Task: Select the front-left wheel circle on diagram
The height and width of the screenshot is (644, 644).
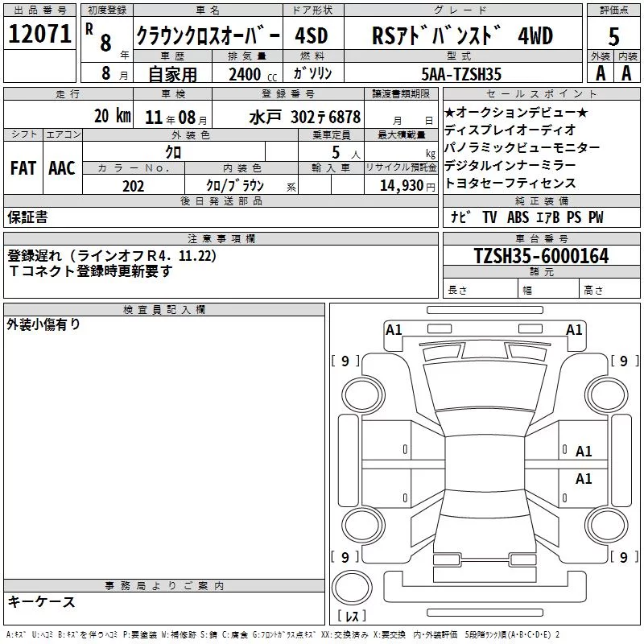Action: [x=362, y=394]
